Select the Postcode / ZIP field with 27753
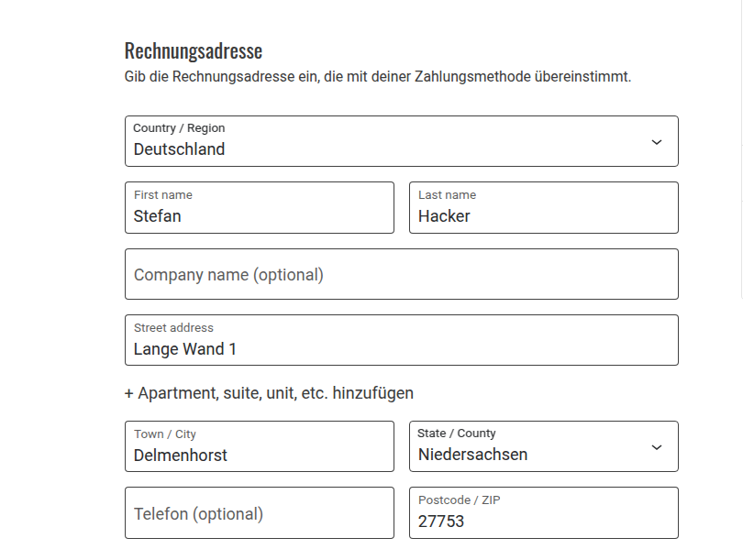 543,522
